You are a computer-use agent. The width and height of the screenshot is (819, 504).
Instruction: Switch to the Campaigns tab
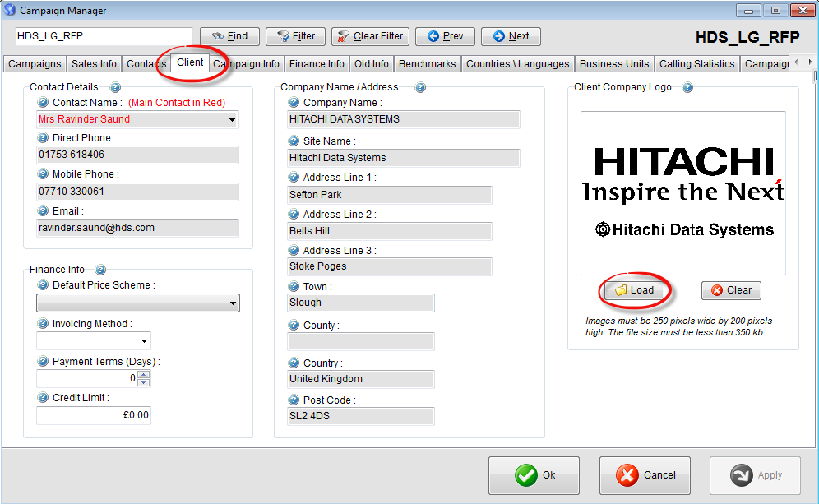pos(35,63)
